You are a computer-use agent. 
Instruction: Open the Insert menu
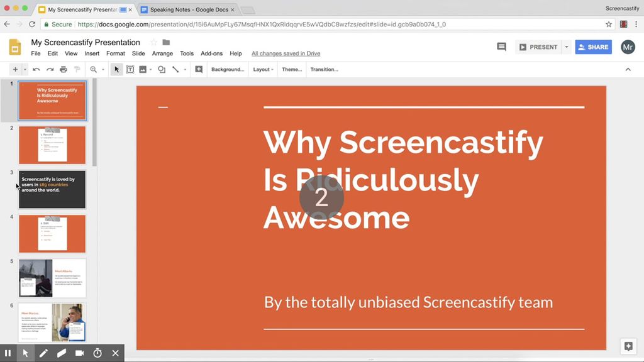tap(92, 53)
